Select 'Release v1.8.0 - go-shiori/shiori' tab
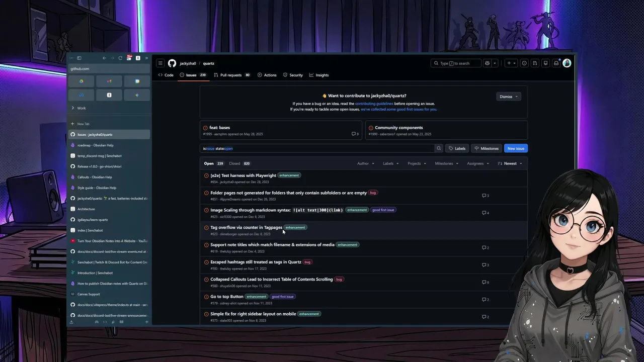The image size is (644, 362). tap(109, 166)
